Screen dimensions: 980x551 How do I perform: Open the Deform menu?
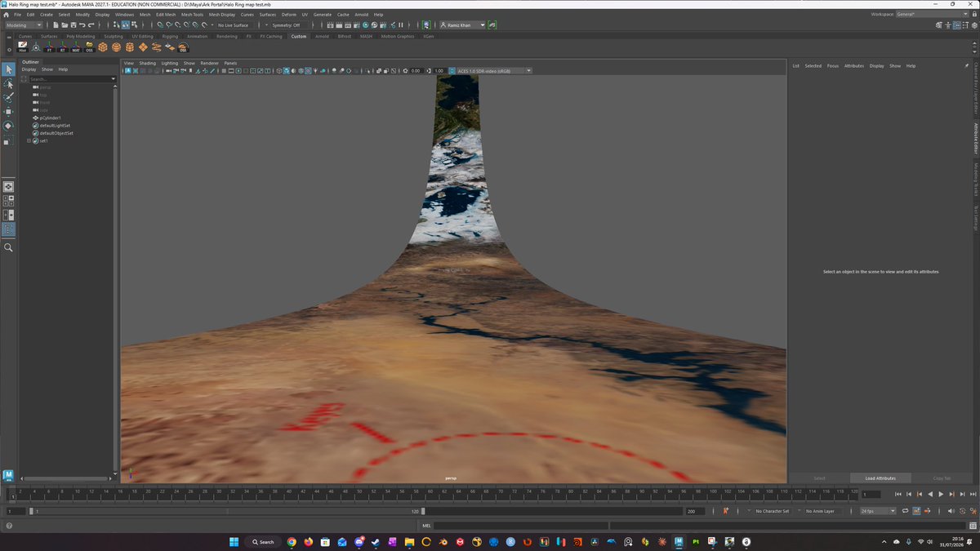pos(289,15)
